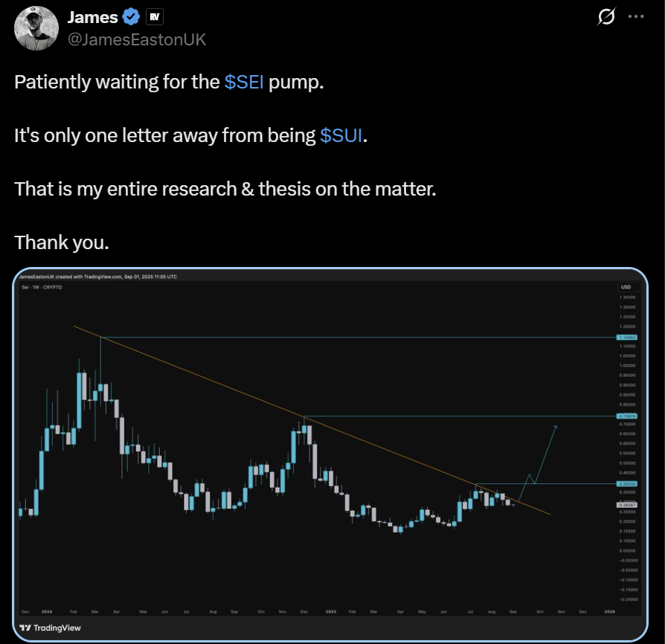Open the chart image fullscreen
The height and width of the screenshot is (644, 665).
pyautogui.click(x=332, y=454)
